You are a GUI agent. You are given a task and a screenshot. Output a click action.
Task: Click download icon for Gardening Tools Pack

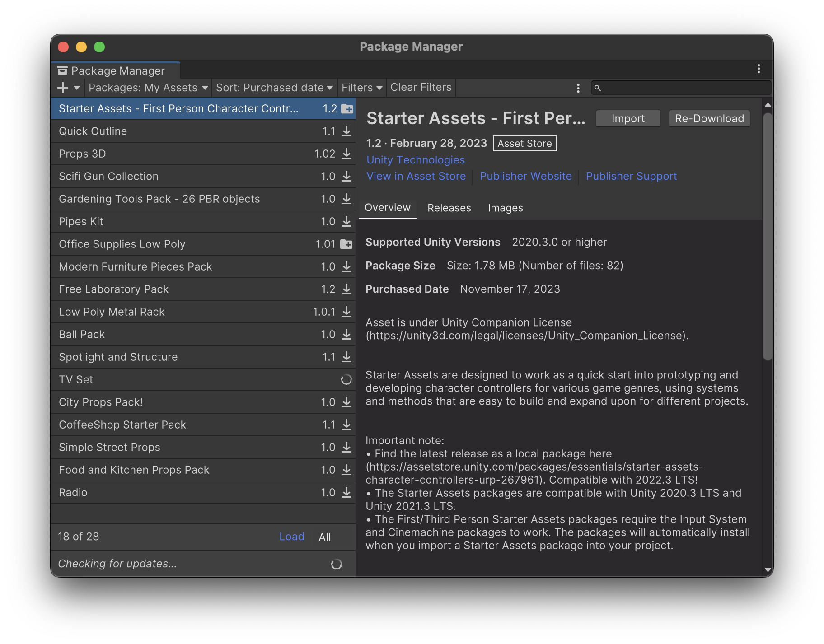click(x=346, y=199)
